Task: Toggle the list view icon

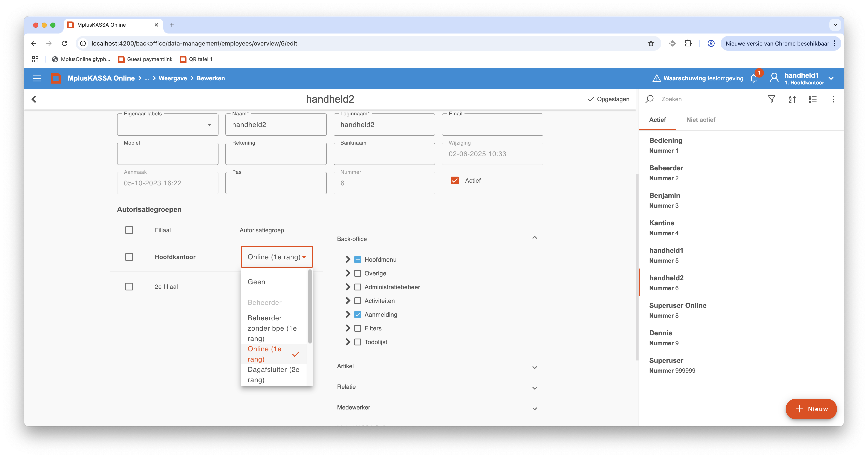Action: 813,99
